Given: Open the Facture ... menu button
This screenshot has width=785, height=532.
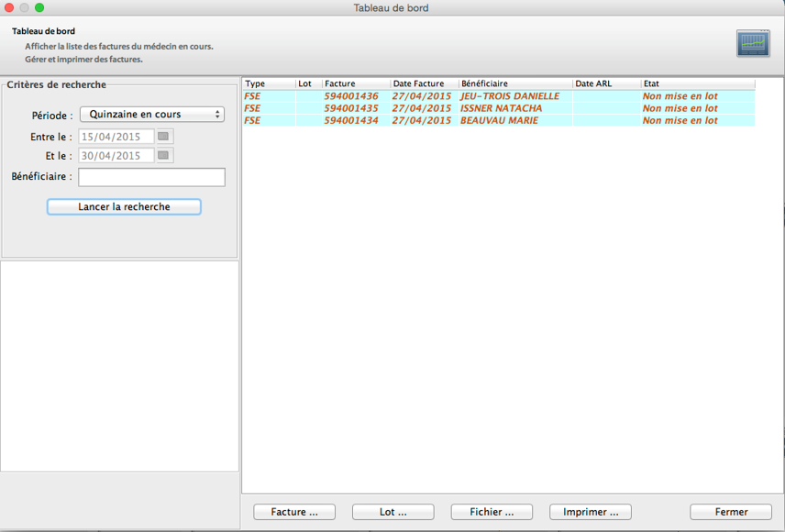Looking at the screenshot, I should 294,512.
